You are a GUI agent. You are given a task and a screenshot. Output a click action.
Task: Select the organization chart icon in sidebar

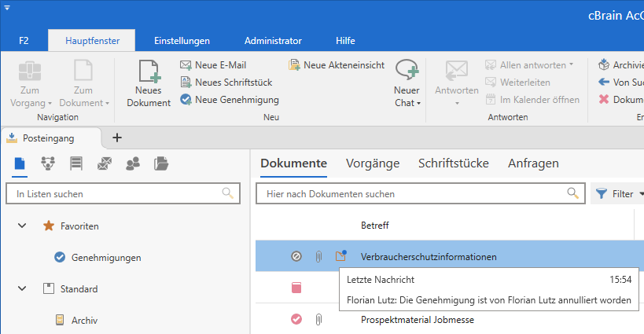coord(48,163)
